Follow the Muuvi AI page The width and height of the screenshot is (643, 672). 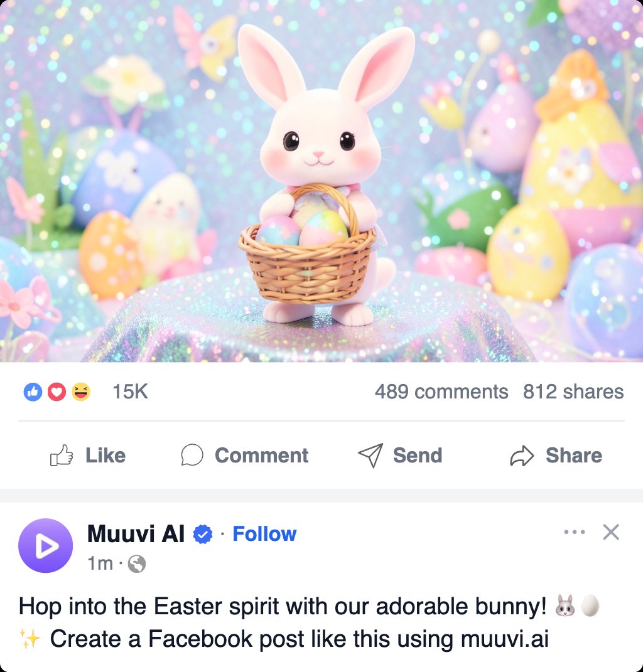(264, 533)
